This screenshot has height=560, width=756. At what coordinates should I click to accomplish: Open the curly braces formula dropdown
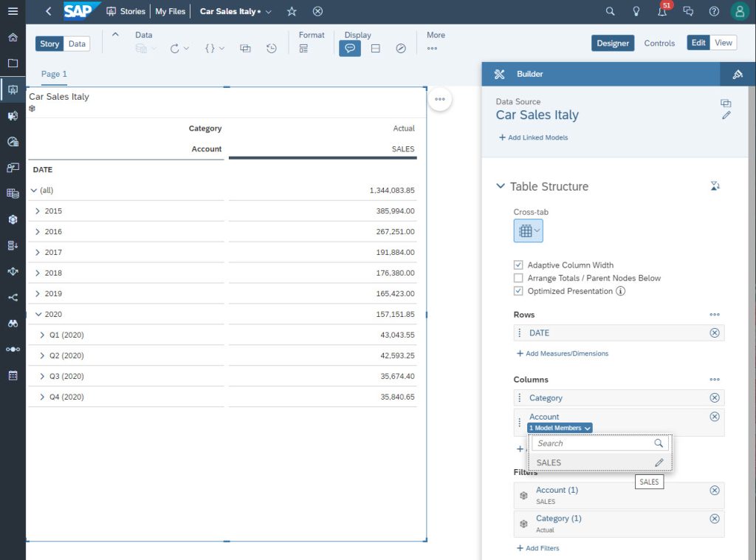coord(215,48)
